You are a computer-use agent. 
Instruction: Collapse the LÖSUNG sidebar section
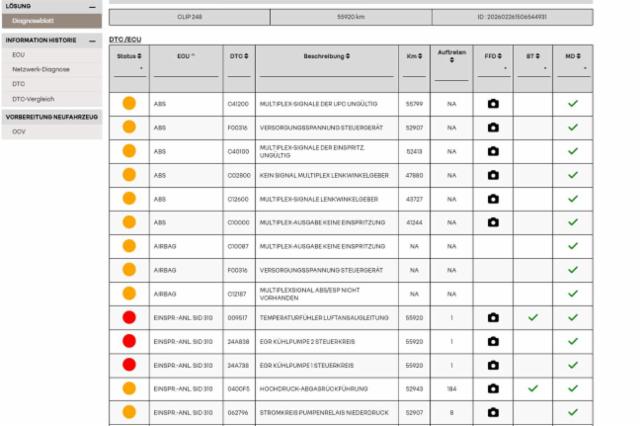[x=93, y=7]
